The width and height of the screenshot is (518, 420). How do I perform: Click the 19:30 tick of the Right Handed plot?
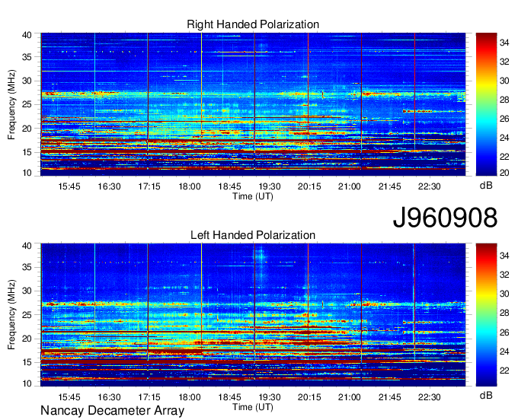tap(269, 186)
